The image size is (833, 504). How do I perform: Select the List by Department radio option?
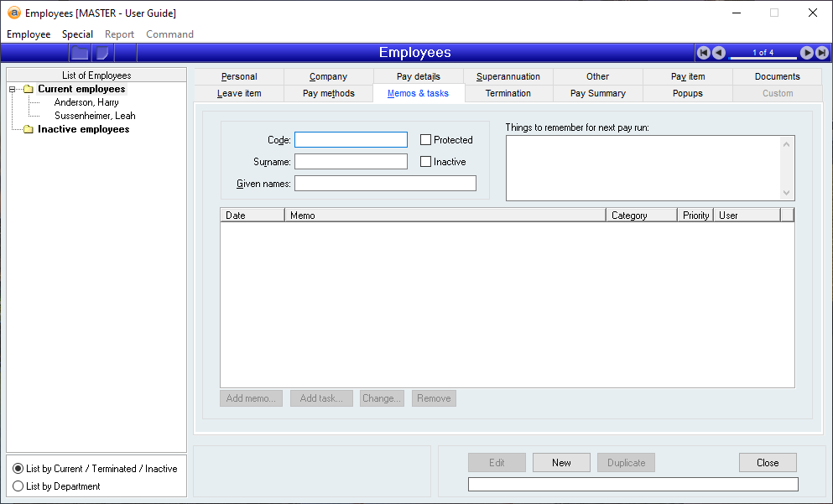click(x=18, y=486)
